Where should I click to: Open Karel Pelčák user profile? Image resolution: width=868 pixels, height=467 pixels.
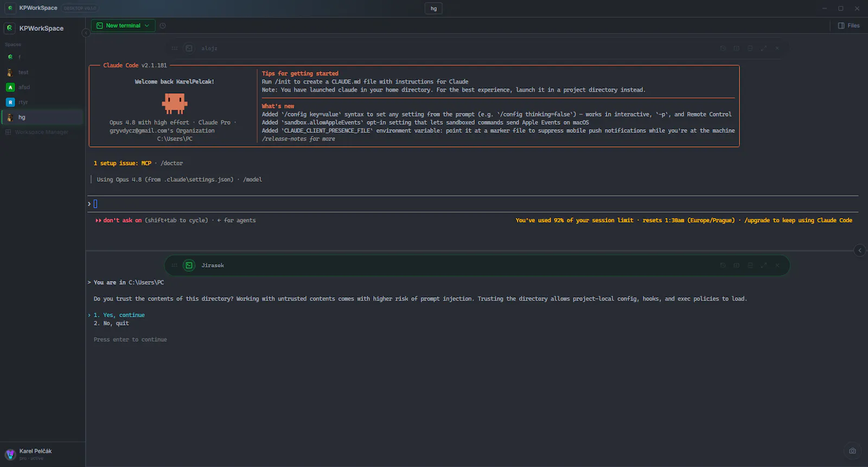(42, 454)
